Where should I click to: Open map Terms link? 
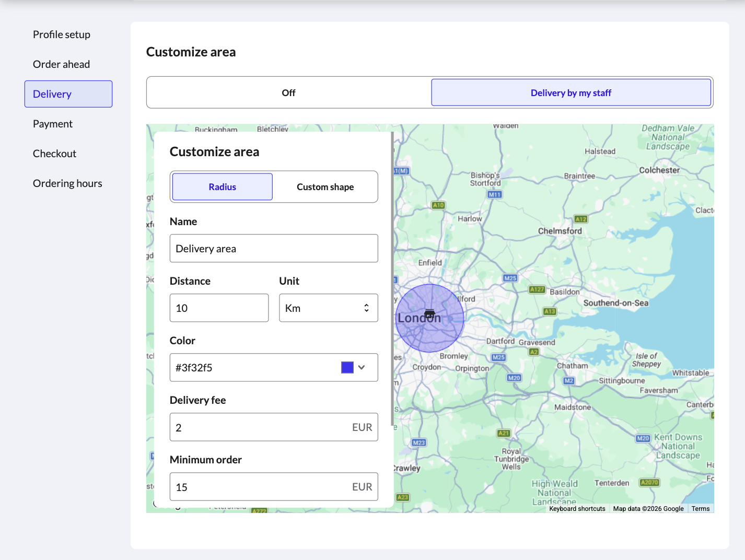(701, 509)
